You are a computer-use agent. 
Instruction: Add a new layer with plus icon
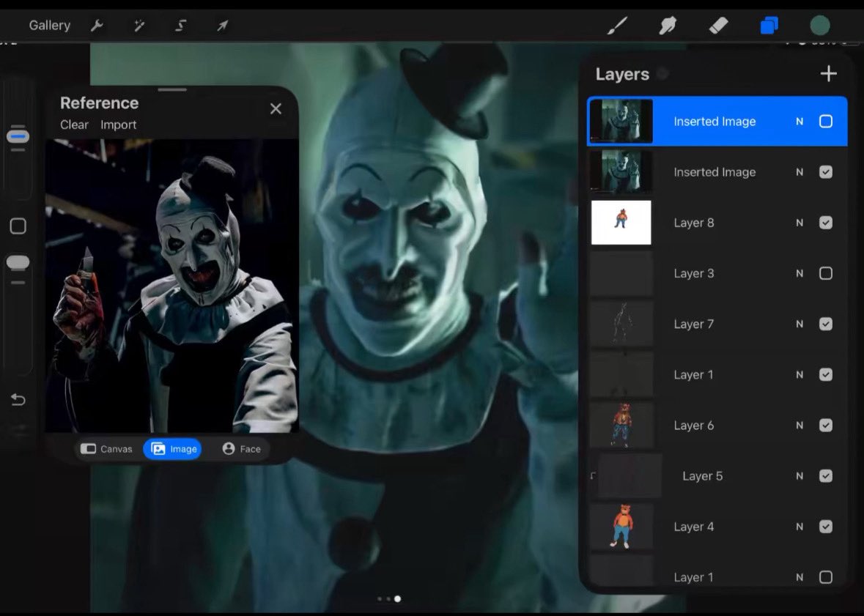tap(828, 74)
